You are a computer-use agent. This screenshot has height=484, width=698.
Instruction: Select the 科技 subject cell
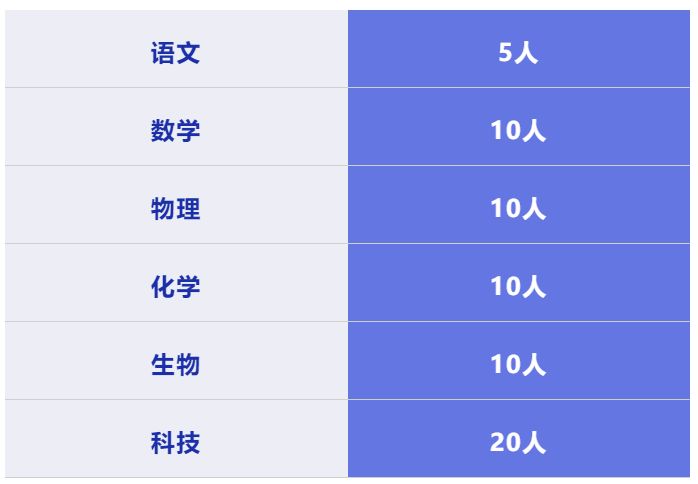click(x=176, y=439)
